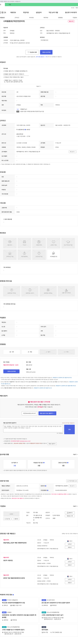
Task: Open the 채용정보 menu
Action: pyautogui.click(x=13, y=12)
